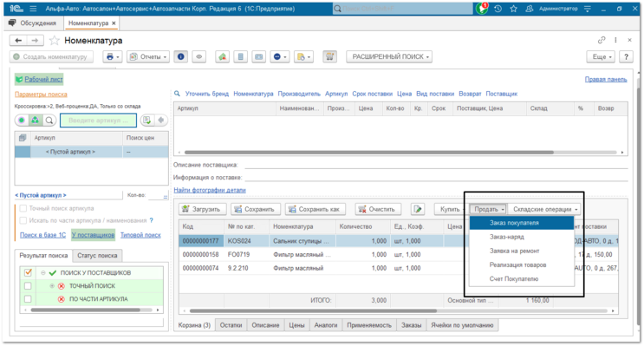This screenshot has width=644, height=346.
Task: Select Заказ покупателя menu item
Action: click(x=521, y=223)
